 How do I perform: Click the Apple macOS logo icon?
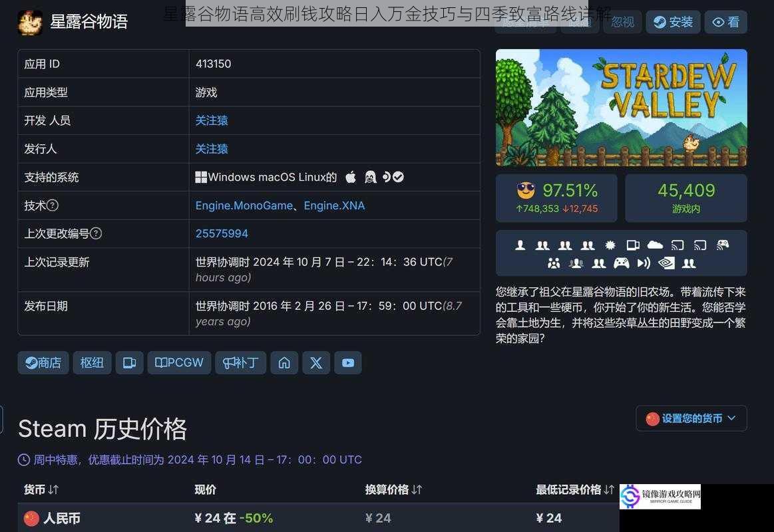[351, 177]
